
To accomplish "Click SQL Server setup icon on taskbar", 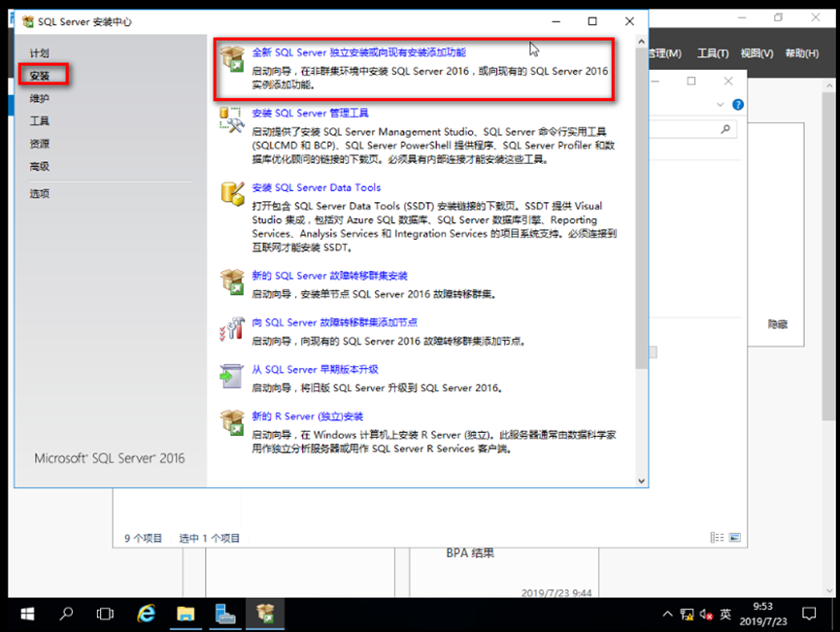I will coord(265,614).
